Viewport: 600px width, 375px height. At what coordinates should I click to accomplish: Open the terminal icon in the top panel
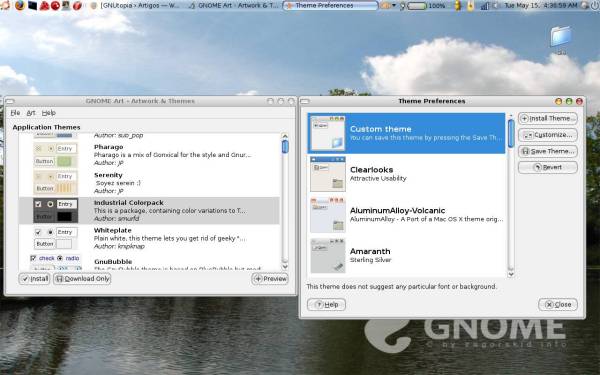(x=33, y=5)
